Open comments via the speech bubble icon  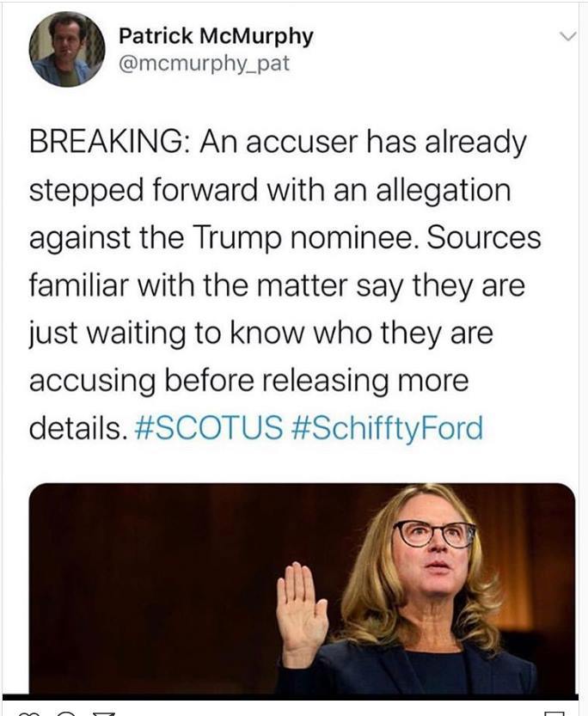[65, 713]
